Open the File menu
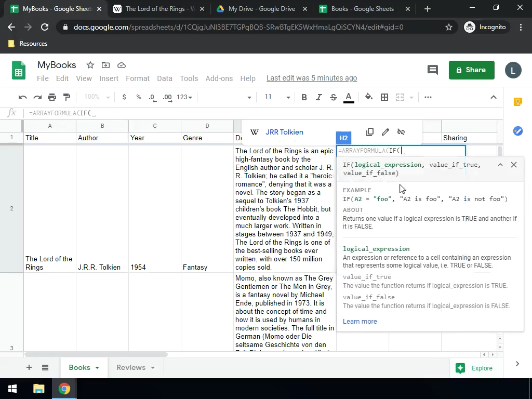Screen dimensions: 532x399 click(x=43, y=78)
